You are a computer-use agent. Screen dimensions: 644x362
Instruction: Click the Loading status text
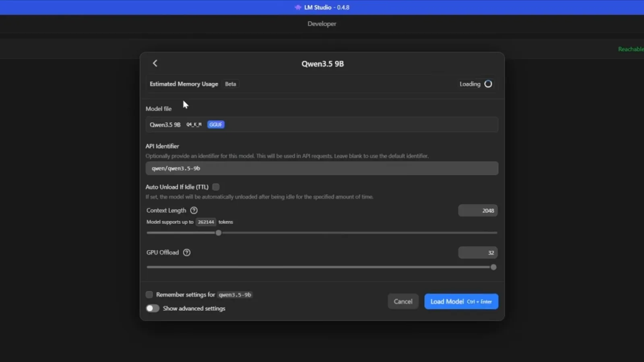pyautogui.click(x=470, y=84)
